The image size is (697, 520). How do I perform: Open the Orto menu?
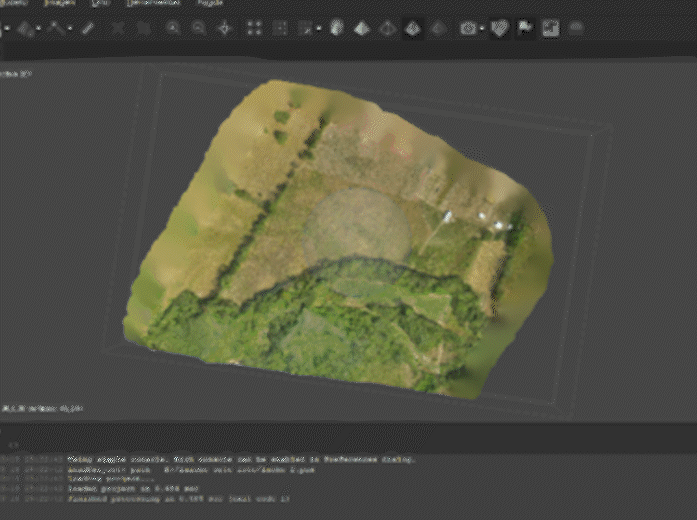pyautogui.click(x=100, y=3)
